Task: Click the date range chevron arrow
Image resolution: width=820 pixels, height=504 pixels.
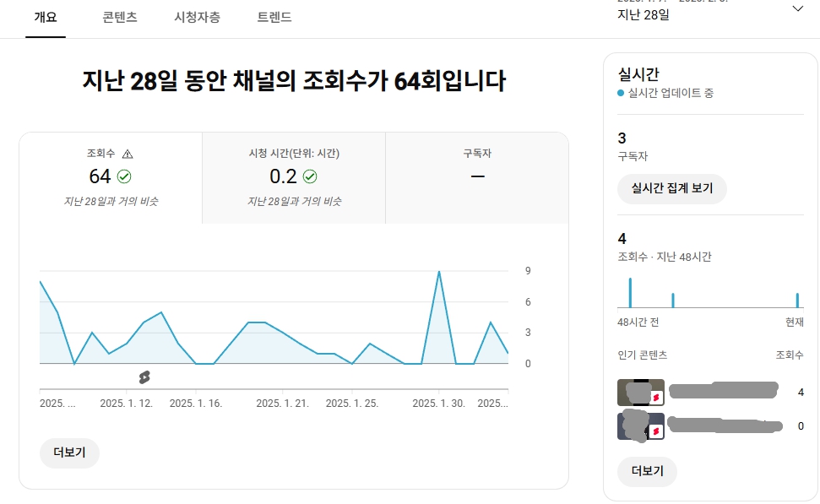Action: click(x=797, y=8)
